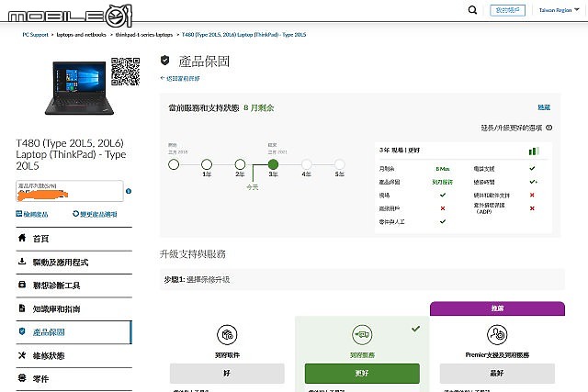
Task: Click info icon beside serial number field
Action: 129,191
